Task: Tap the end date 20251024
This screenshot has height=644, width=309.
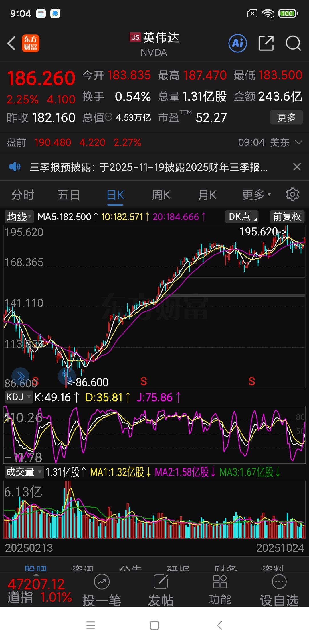Action: coord(280,548)
